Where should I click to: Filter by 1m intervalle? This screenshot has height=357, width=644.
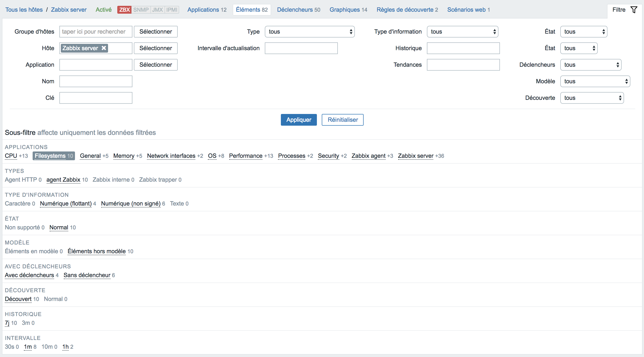click(x=28, y=347)
